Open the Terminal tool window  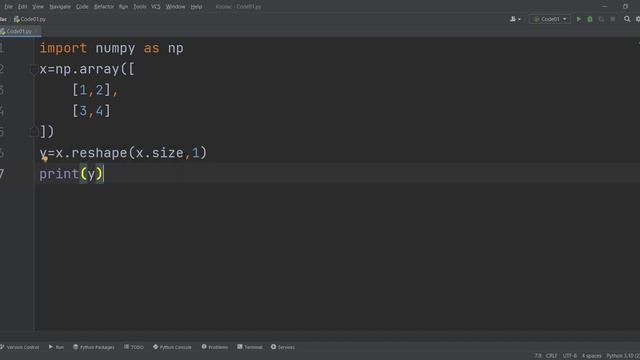coord(250,347)
